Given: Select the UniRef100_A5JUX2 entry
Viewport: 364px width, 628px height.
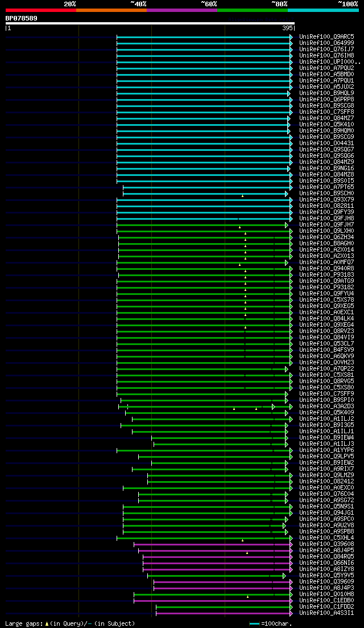Looking at the screenshot, I should (x=326, y=87).
